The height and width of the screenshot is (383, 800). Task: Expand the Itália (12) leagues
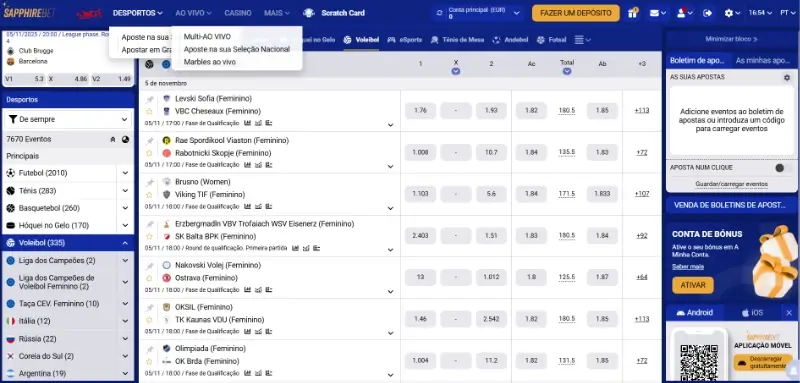pyautogui.click(x=125, y=321)
